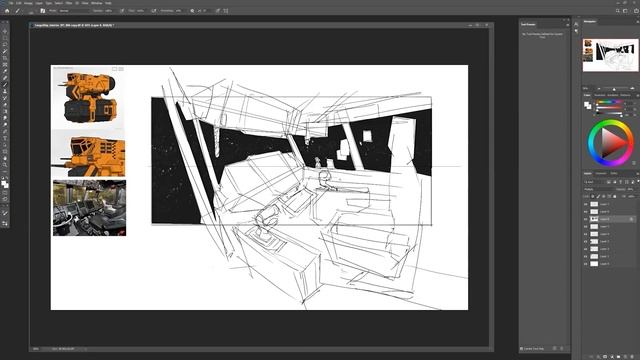Toggle Current Tool Only checkbox
640x360 pixels.
pos(522,349)
